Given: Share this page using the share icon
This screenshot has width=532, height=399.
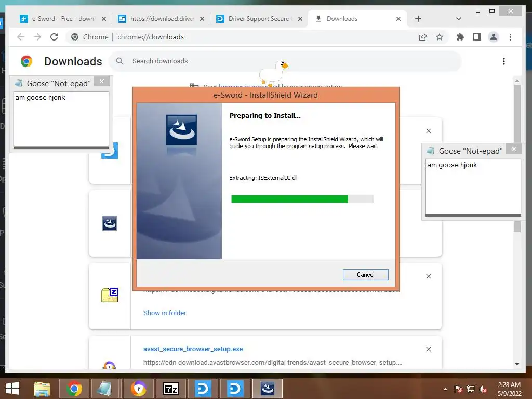Looking at the screenshot, I should coord(423,37).
